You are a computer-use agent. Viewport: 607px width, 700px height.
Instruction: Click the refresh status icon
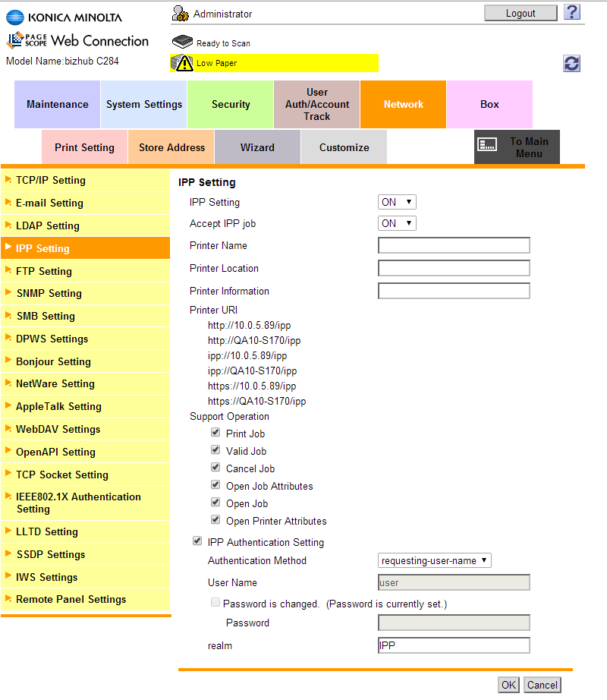pos(571,64)
